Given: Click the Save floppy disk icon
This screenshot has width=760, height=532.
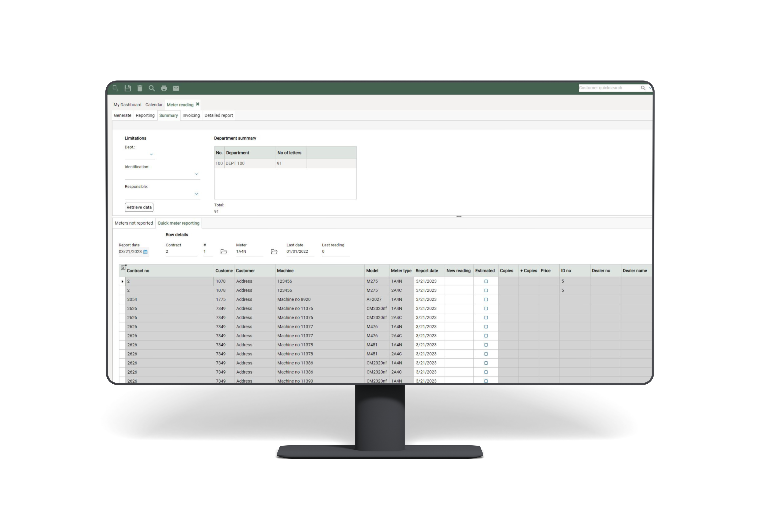Looking at the screenshot, I should [128, 88].
